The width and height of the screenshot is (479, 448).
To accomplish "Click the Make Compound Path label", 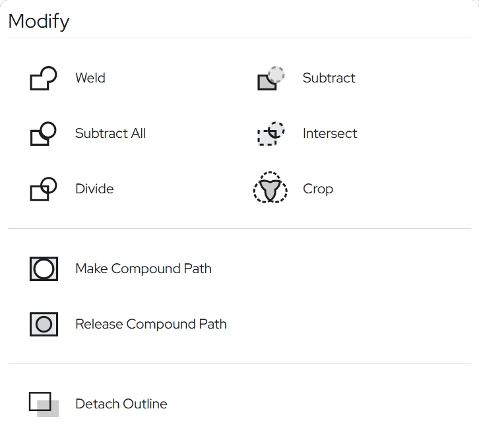I will pos(143,269).
